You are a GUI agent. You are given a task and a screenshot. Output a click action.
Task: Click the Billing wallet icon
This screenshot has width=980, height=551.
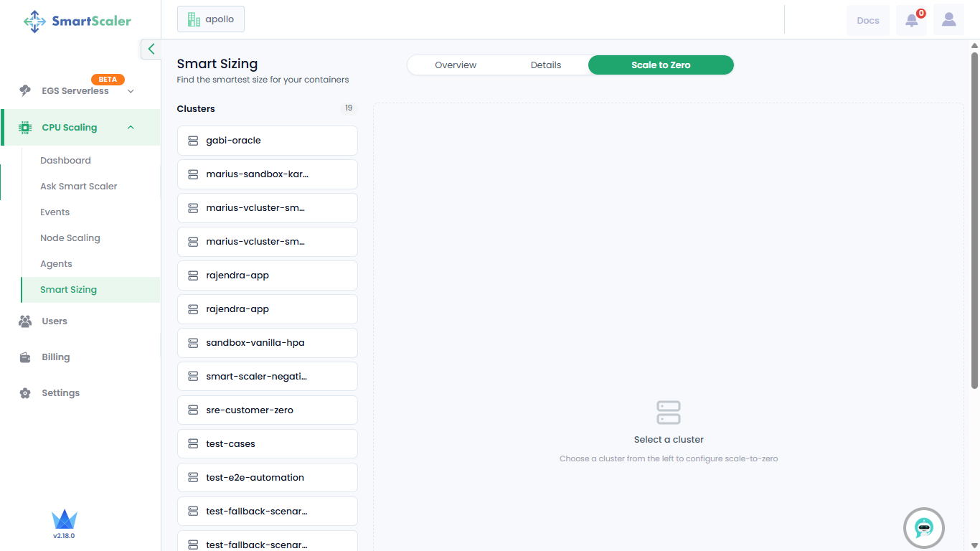[x=25, y=357]
